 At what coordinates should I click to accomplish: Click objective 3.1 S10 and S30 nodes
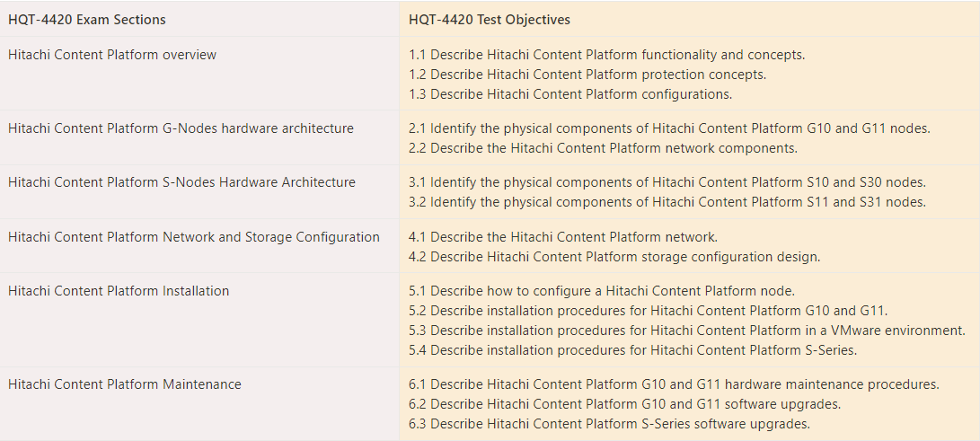[667, 182]
